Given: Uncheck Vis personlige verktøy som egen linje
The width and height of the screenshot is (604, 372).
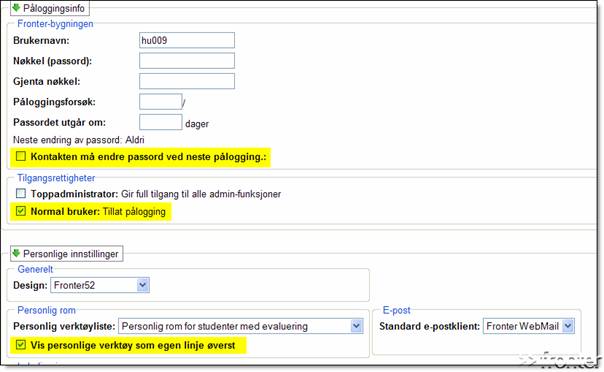Looking at the screenshot, I should [x=21, y=345].
